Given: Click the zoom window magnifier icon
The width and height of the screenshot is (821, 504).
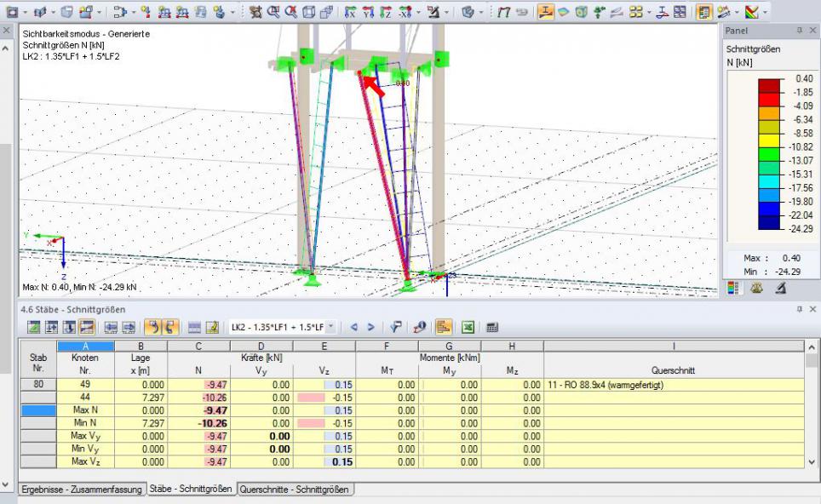Looking at the screenshot, I should 273,12.
